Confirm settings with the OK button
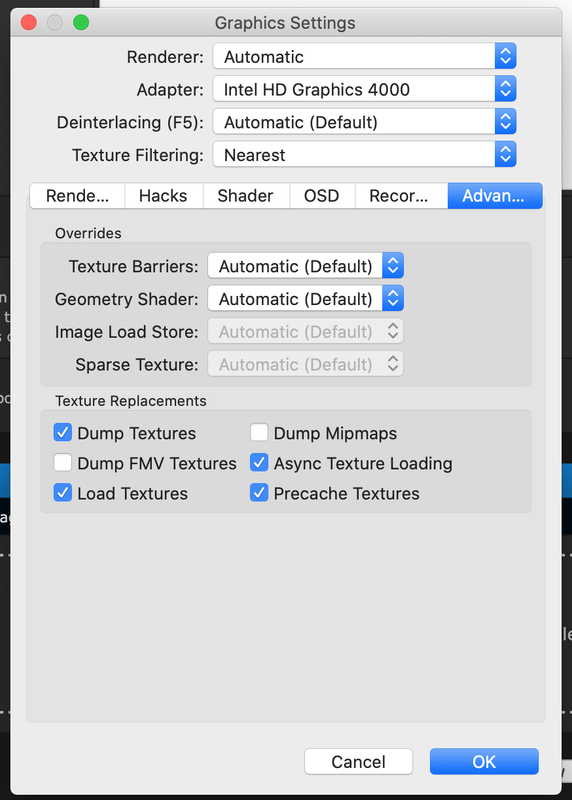This screenshot has width=572, height=800. click(484, 761)
